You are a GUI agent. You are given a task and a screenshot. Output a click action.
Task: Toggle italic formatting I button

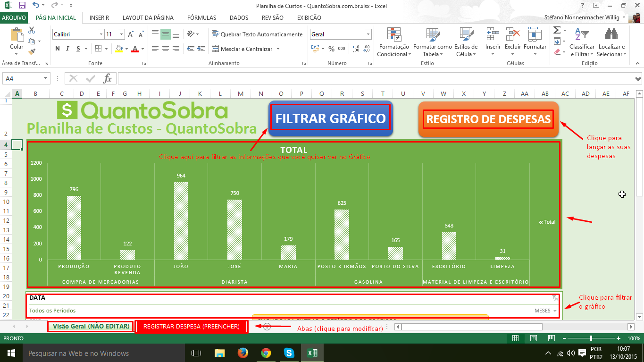click(x=68, y=49)
